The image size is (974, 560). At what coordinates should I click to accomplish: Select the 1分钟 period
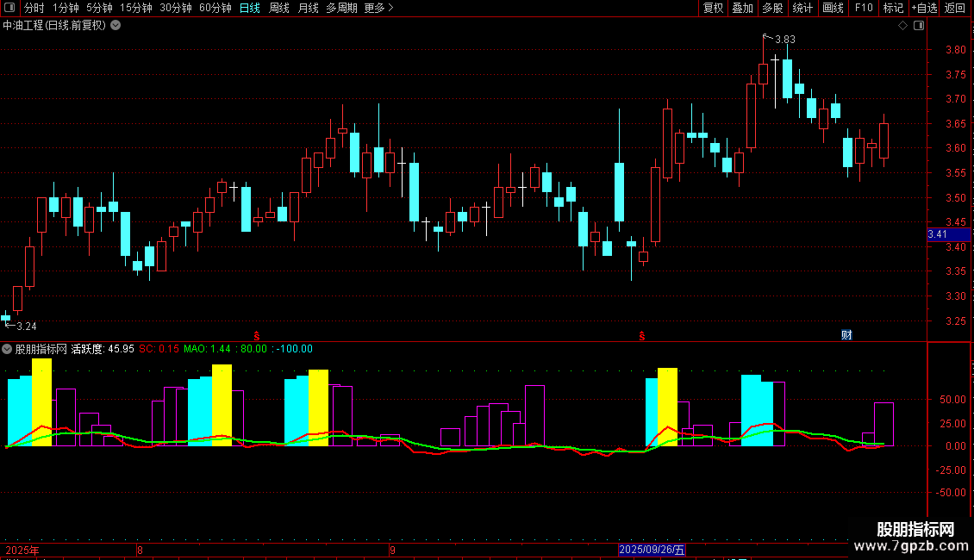click(x=66, y=8)
